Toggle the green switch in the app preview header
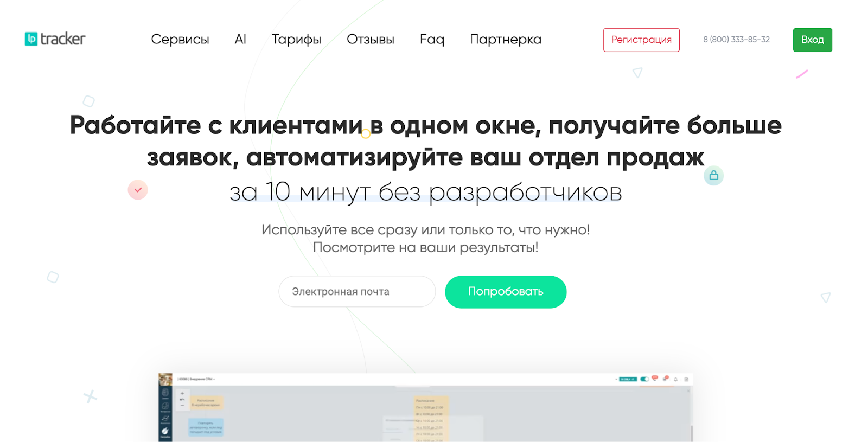The height and width of the screenshot is (442, 868). tap(644, 379)
